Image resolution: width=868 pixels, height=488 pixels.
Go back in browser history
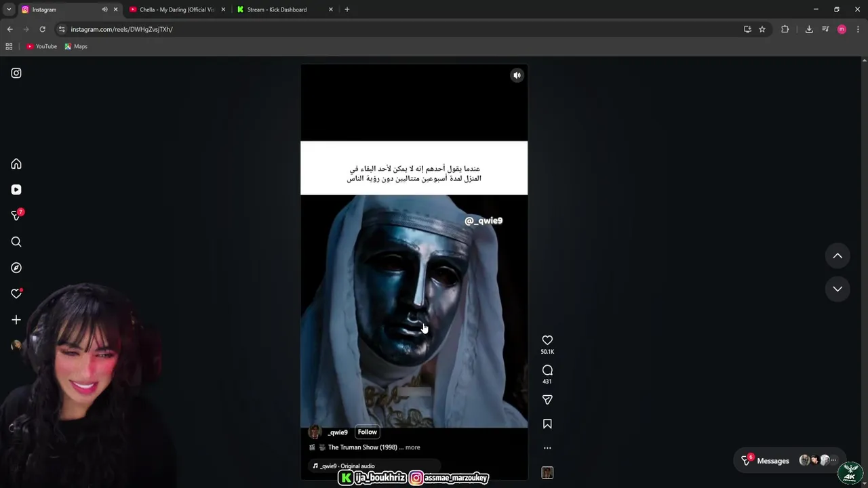(x=9, y=29)
